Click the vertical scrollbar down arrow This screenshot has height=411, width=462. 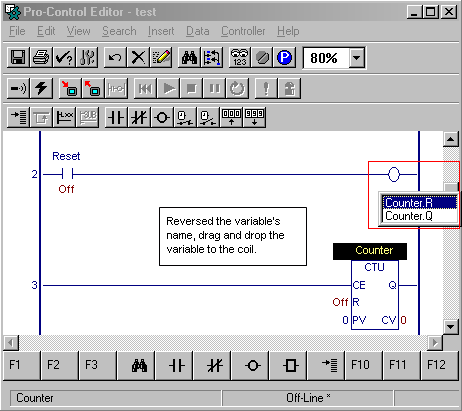(x=450, y=327)
